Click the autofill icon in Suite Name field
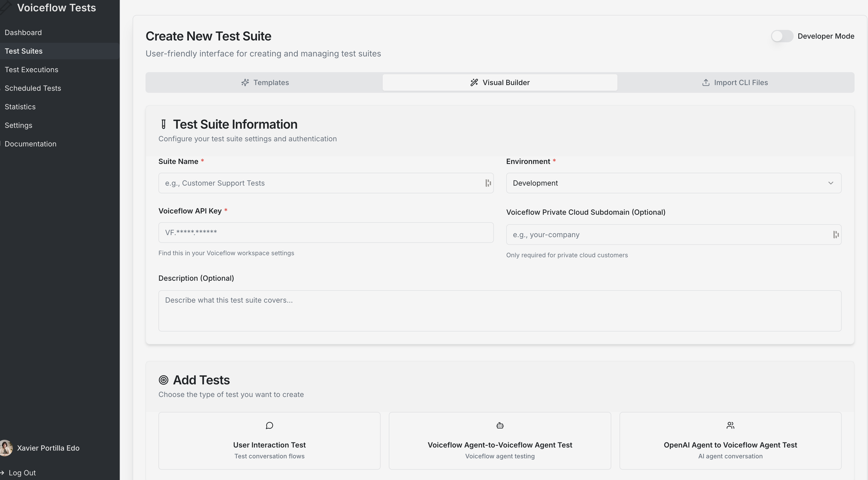 [x=488, y=183]
